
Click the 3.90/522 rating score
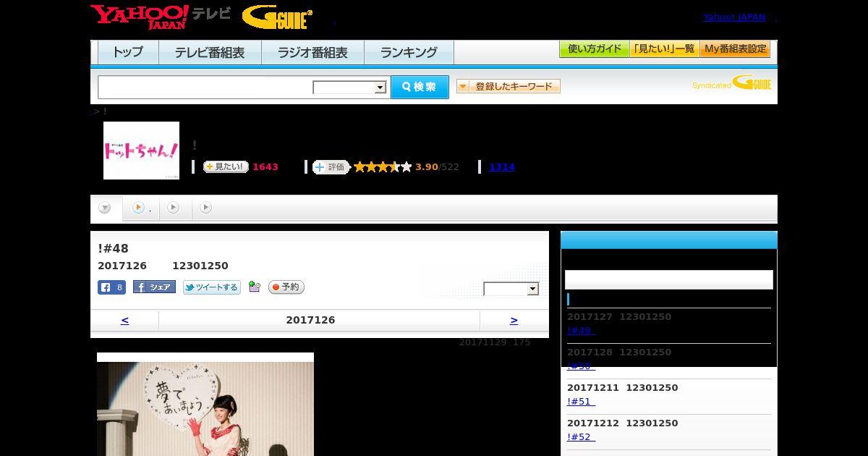(437, 167)
